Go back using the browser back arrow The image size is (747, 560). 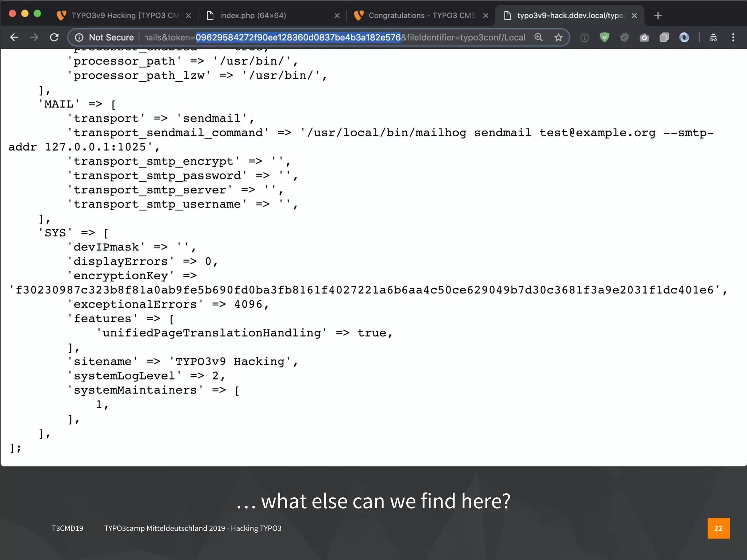14,37
